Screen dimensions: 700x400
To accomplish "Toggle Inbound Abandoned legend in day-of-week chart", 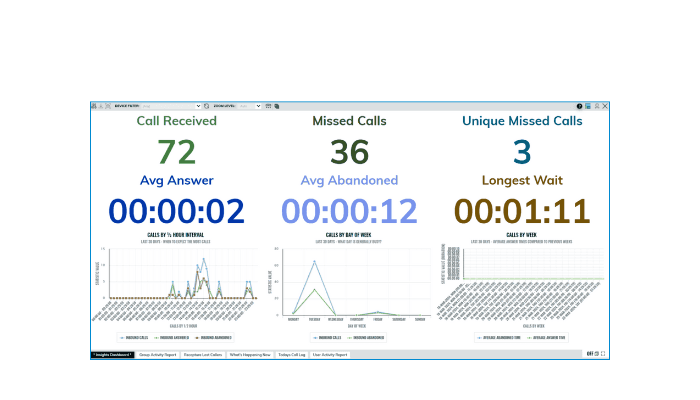I will (366, 338).
